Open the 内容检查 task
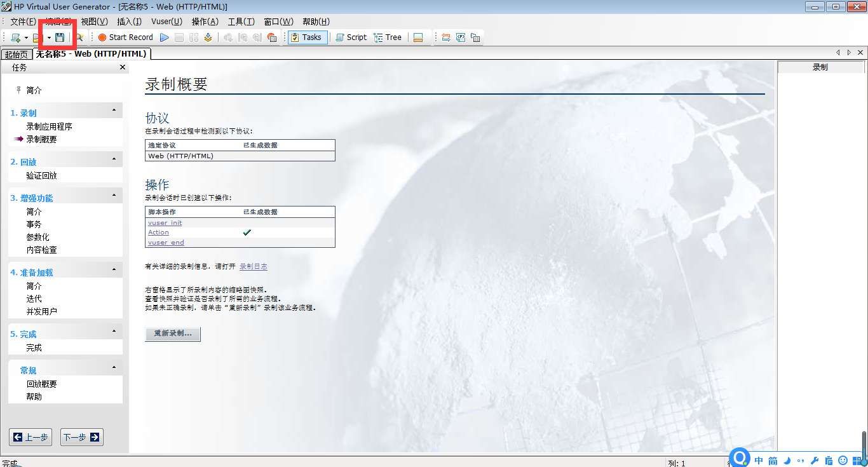Image resolution: width=868 pixels, height=467 pixels. pos(42,250)
